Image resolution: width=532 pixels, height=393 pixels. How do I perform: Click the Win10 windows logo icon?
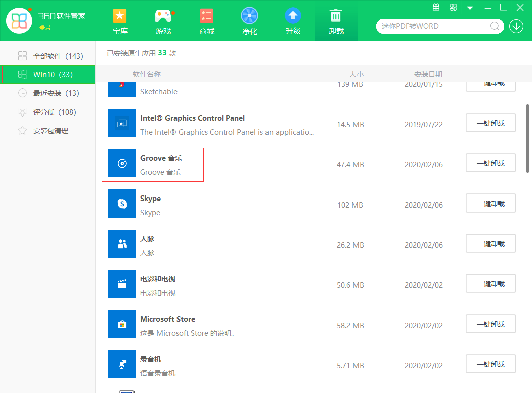(23, 74)
